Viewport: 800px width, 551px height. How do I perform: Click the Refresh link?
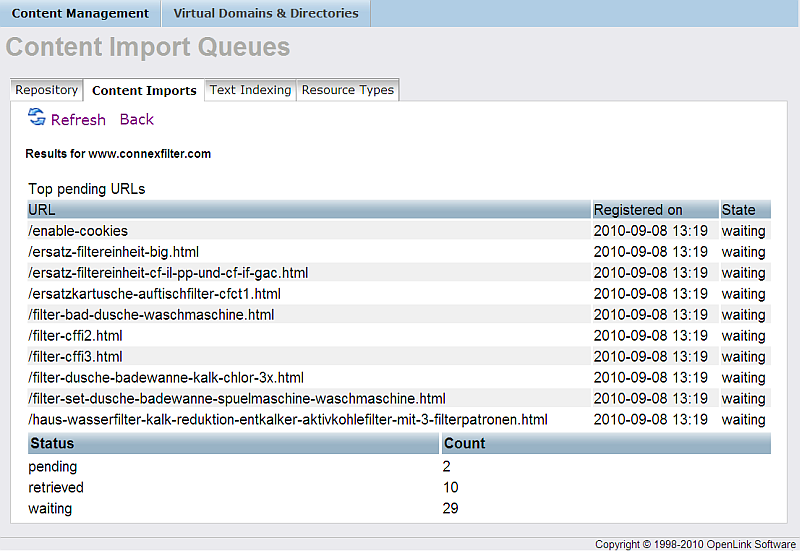pyautogui.click(x=78, y=120)
